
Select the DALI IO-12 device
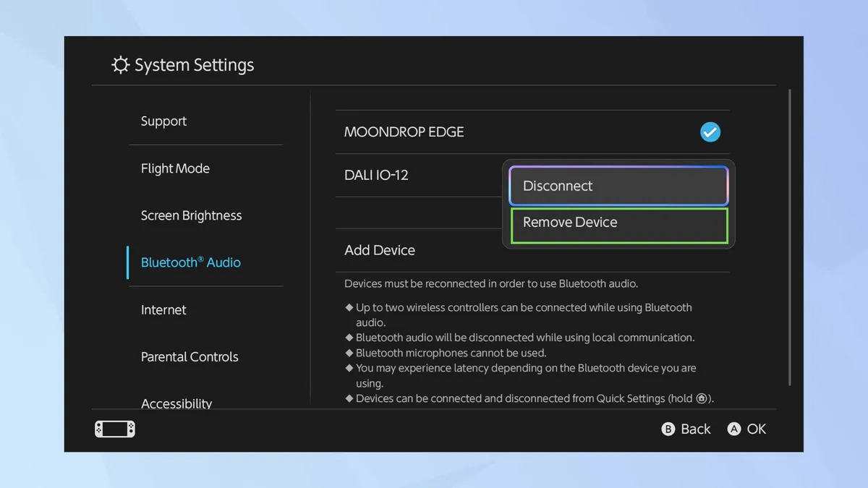point(376,175)
